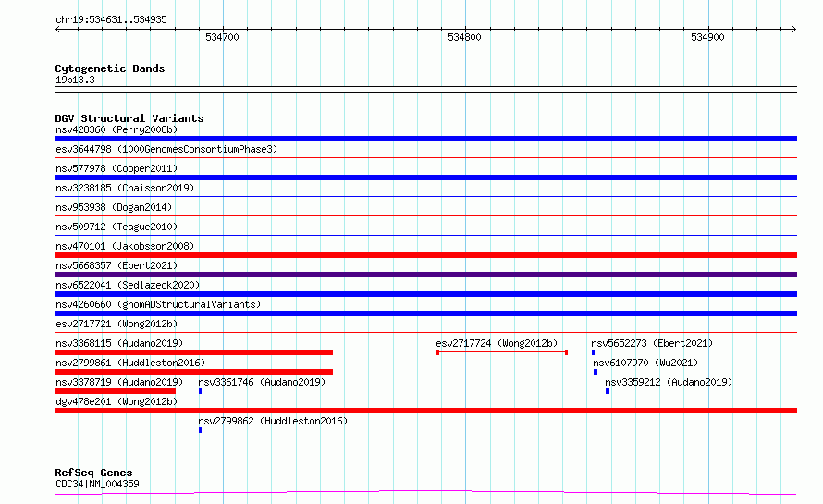Open nsv3368115 (Audano2019) variant
Image resolution: width=823 pixels, height=504 pixels.
119,343
